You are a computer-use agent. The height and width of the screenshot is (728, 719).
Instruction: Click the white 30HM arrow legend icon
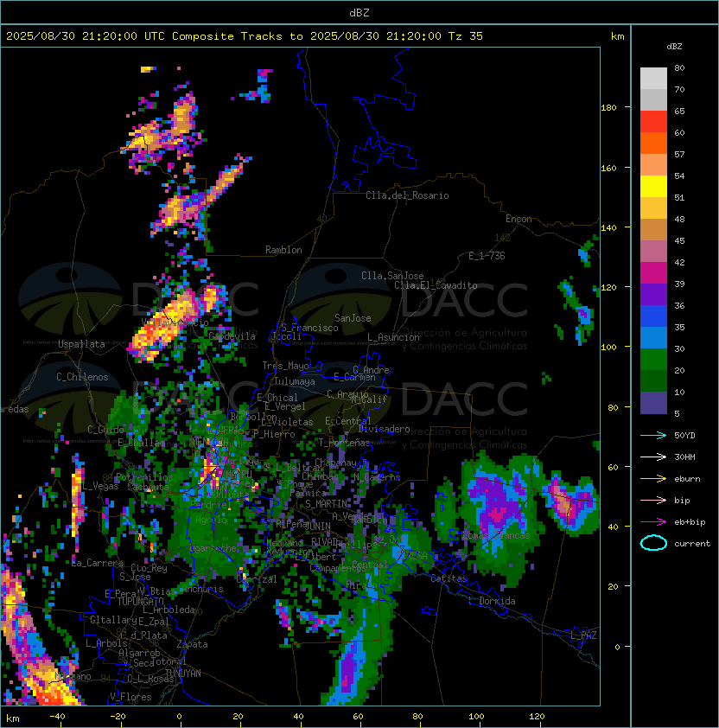[x=653, y=457]
